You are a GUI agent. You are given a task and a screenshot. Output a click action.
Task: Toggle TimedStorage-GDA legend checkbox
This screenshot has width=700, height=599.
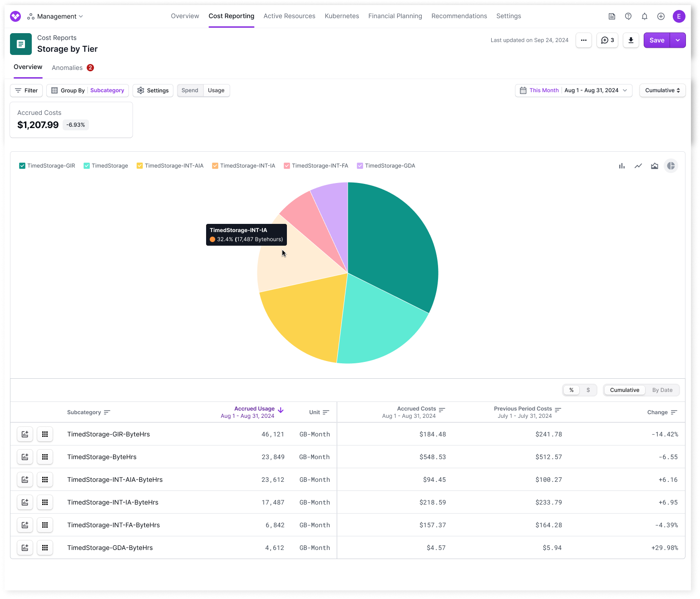[x=360, y=166]
